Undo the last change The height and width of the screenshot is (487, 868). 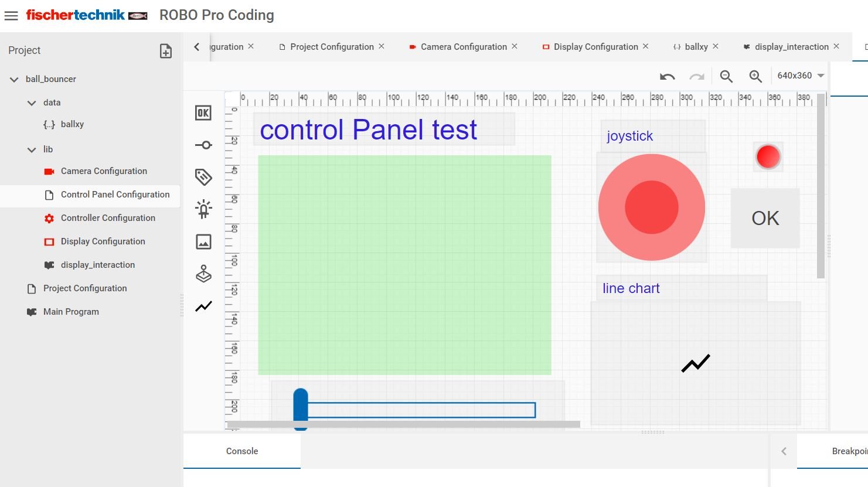tap(668, 76)
